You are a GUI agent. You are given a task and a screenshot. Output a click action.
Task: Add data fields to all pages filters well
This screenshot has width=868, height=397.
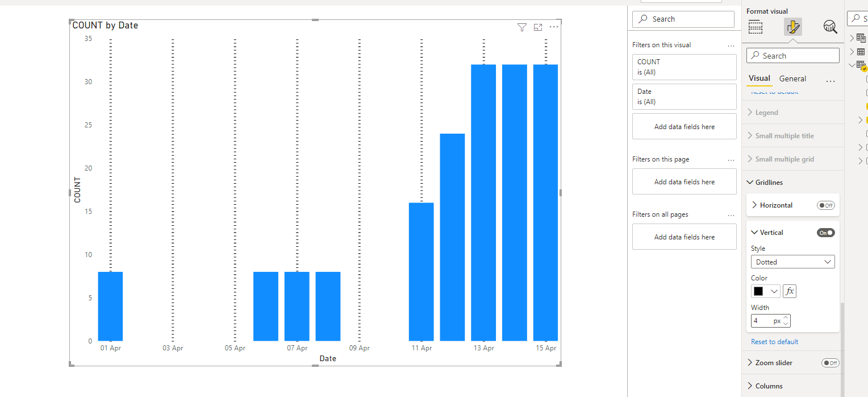(684, 237)
